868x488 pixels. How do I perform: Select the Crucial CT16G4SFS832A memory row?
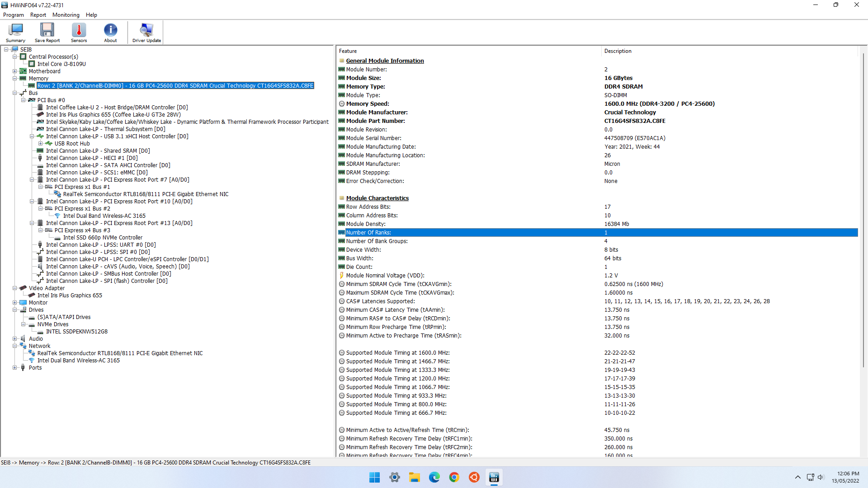coord(175,86)
